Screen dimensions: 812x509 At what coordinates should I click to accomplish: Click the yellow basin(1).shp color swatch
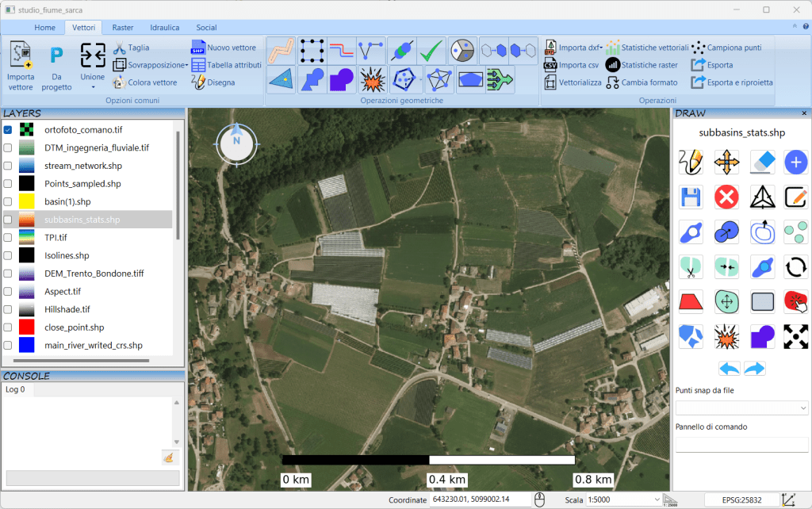[x=26, y=201]
